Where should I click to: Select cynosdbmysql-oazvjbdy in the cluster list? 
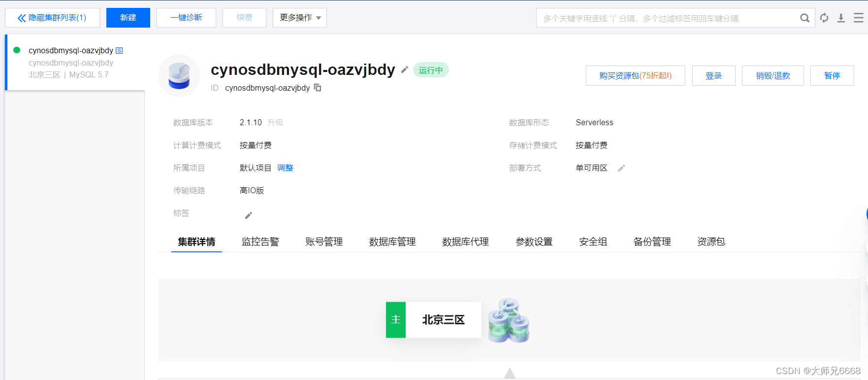[75, 63]
